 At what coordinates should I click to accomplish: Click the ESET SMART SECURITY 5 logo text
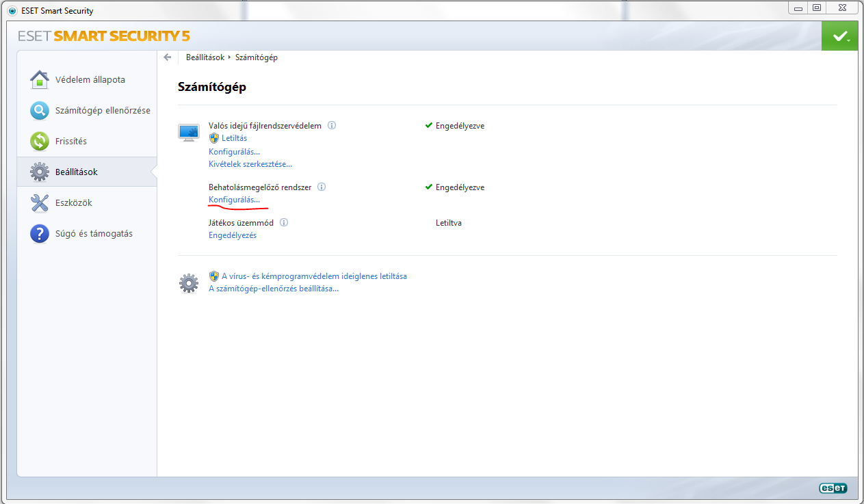click(104, 36)
